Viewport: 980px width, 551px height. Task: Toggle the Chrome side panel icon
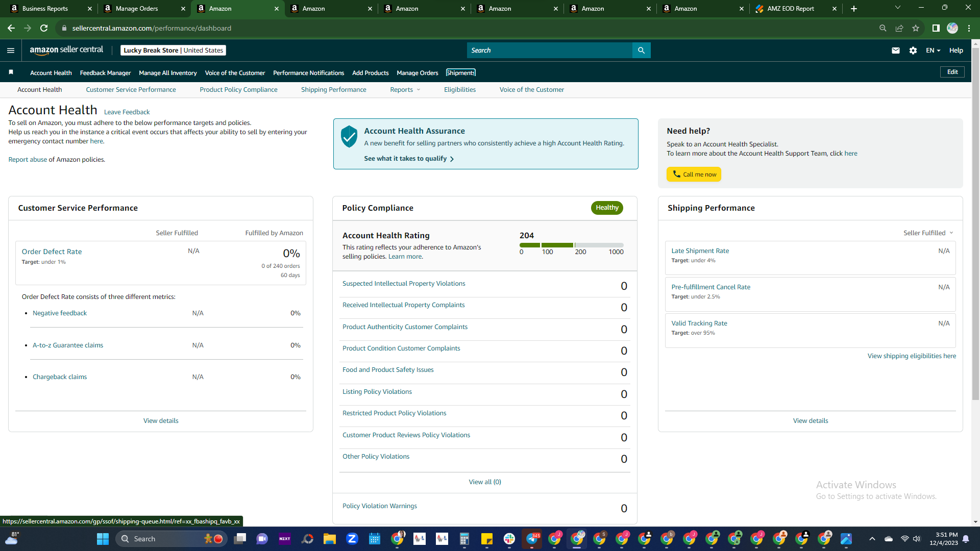(936, 28)
